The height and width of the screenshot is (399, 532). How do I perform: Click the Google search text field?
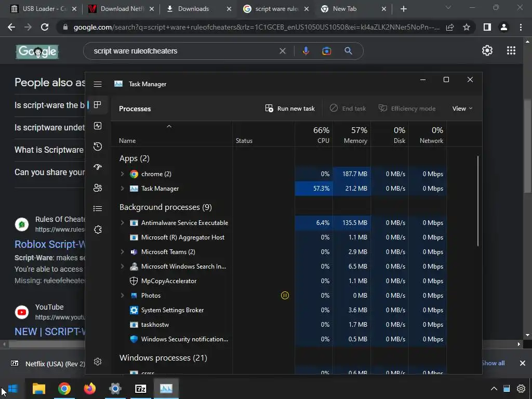pos(183,51)
